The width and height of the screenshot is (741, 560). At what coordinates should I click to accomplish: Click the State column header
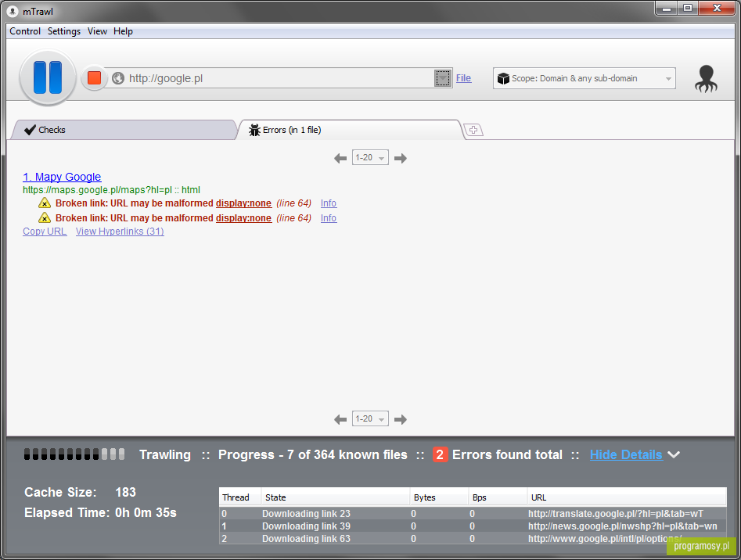(x=336, y=497)
